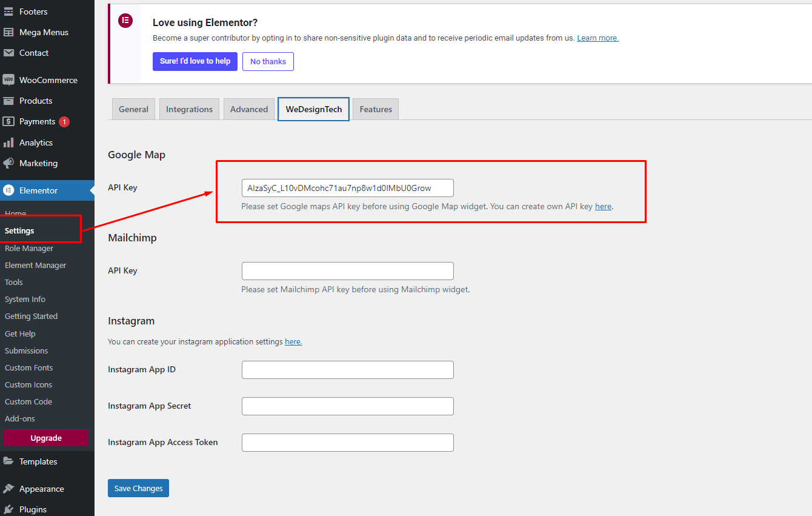Screen dimensions: 812x516
Task: Click the Mailchimp API Key field
Action: (x=348, y=271)
